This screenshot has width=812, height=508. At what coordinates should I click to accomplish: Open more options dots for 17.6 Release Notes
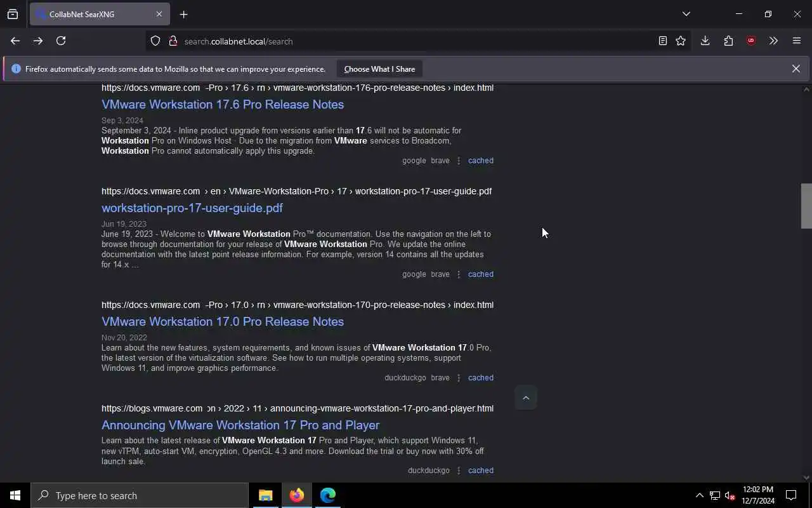coord(459,161)
